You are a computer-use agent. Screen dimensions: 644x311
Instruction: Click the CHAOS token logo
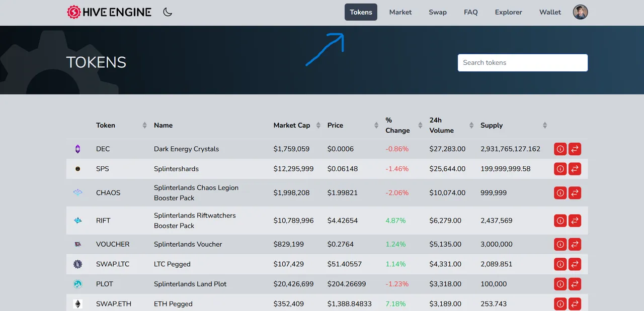click(x=77, y=192)
